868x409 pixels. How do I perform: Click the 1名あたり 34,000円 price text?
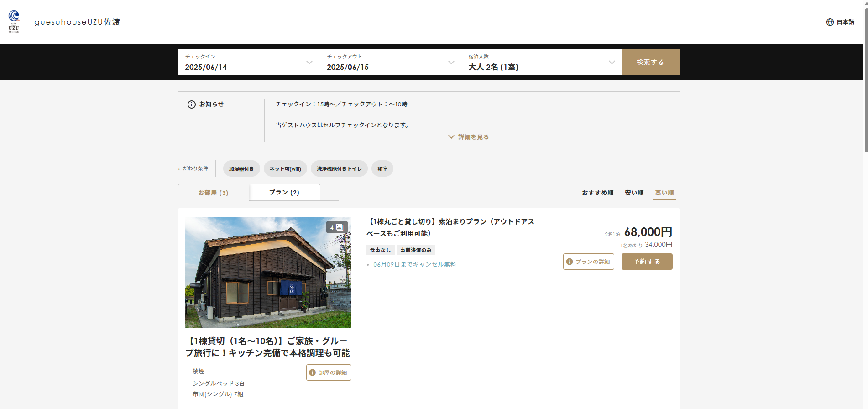coord(646,245)
